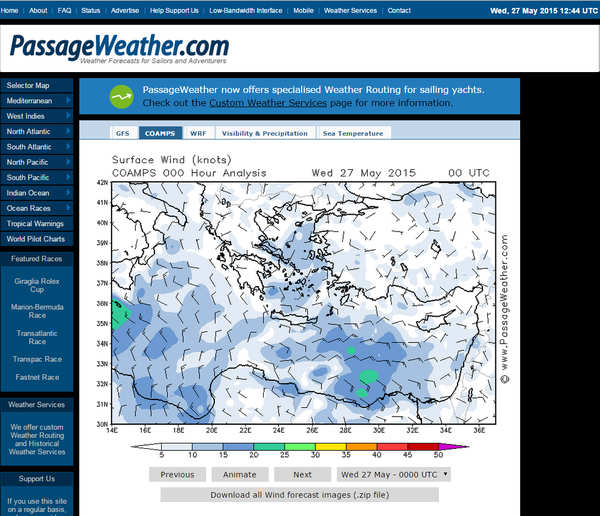This screenshot has height=516, width=600.
Task: Switch to the GFS tab
Action: (x=122, y=133)
